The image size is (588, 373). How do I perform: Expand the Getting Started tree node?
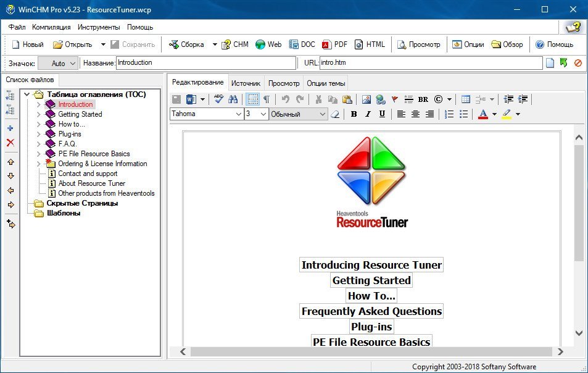tap(38, 114)
